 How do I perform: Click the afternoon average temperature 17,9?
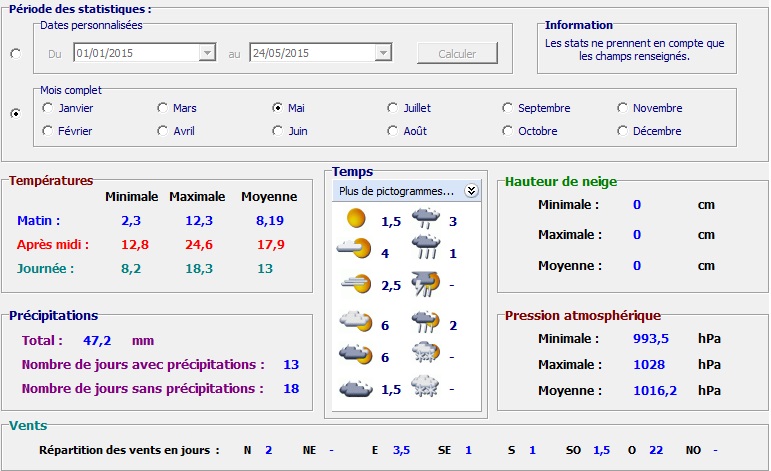coord(271,244)
